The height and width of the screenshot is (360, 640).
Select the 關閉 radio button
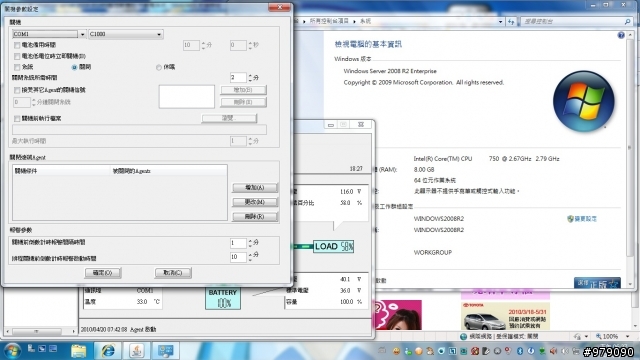(74, 67)
